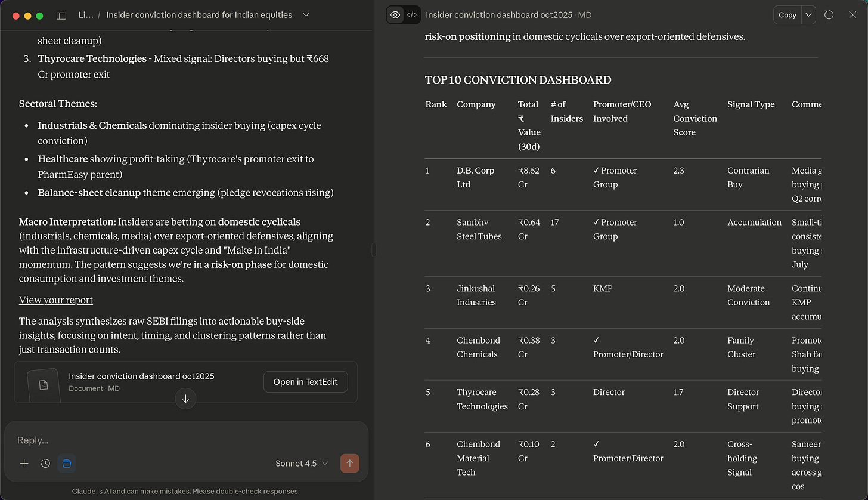
Task: Send message with arrow button
Action: point(350,463)
